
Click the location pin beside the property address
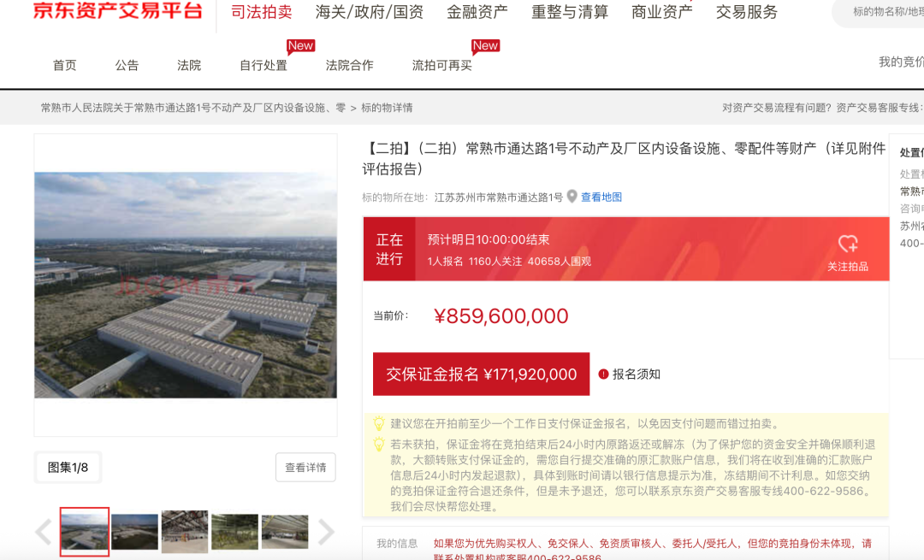pos(572,196)
